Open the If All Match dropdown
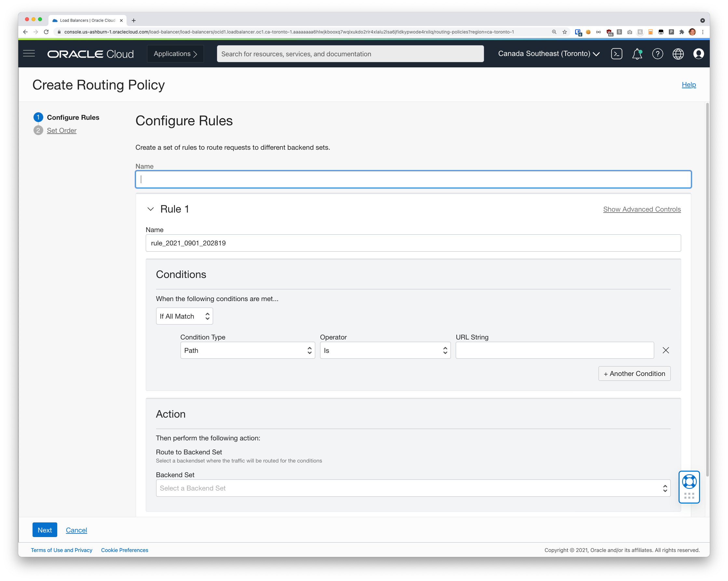Viewport: 728px width, 581px height. click(x=184, y=316)
